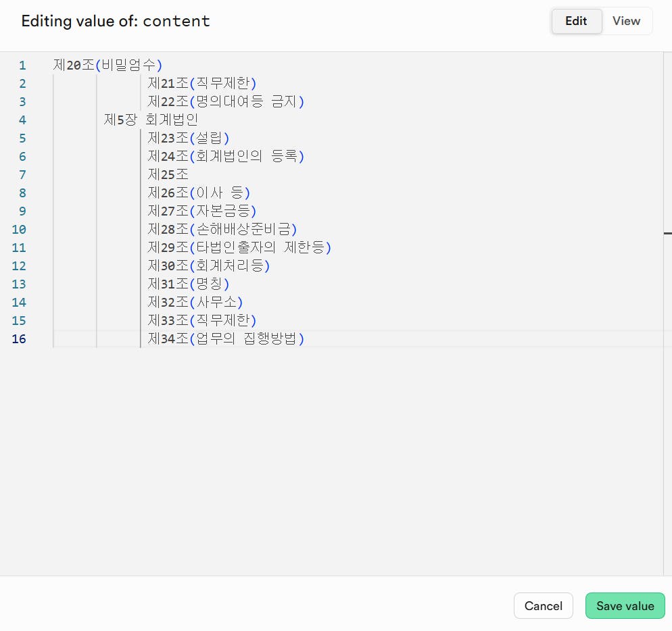Click the 제24조(회계법인의 등록) line
Screen dimensions: 672x631
tap(226, 157)
